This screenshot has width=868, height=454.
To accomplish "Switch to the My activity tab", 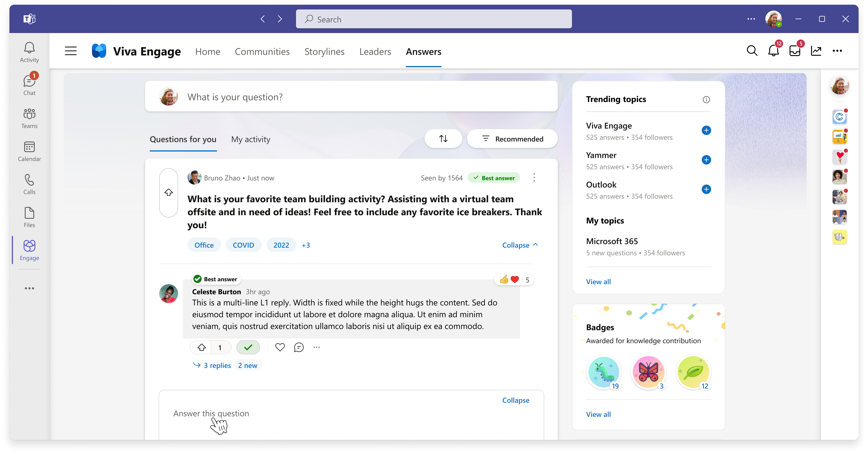I will (x=250, y=139).
